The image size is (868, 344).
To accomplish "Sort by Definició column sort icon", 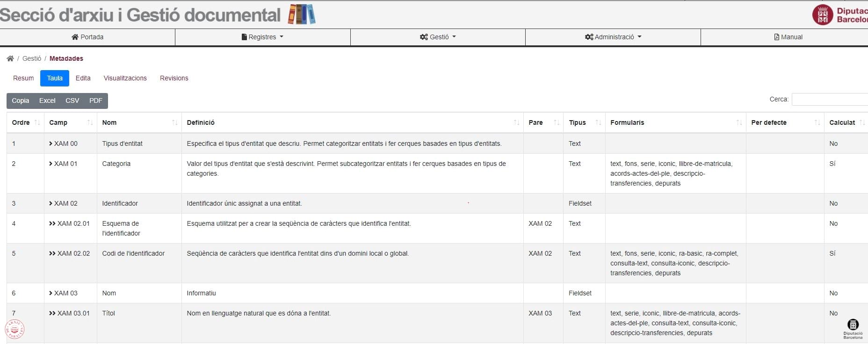I will pos(516,122).
